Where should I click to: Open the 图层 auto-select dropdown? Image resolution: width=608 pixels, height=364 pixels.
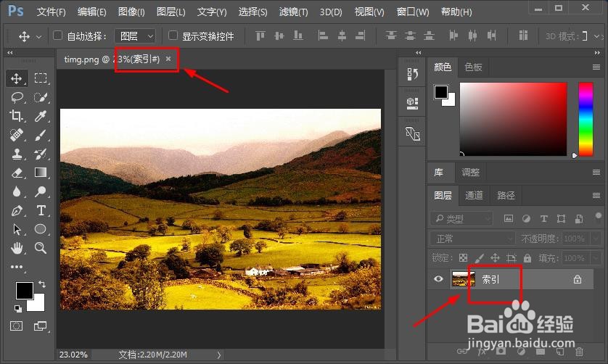coord(136,36)
